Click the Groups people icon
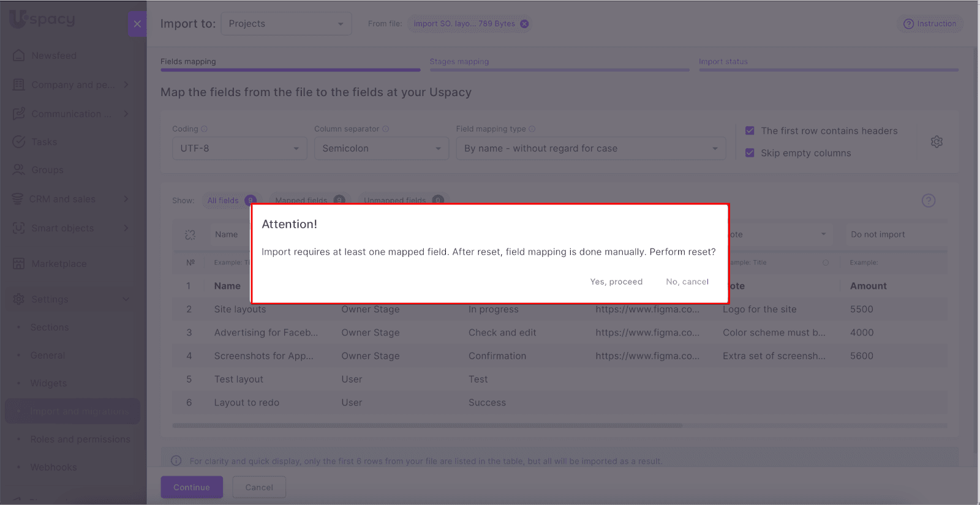Viewport: 980px width, 505px height. coord(18,170)
